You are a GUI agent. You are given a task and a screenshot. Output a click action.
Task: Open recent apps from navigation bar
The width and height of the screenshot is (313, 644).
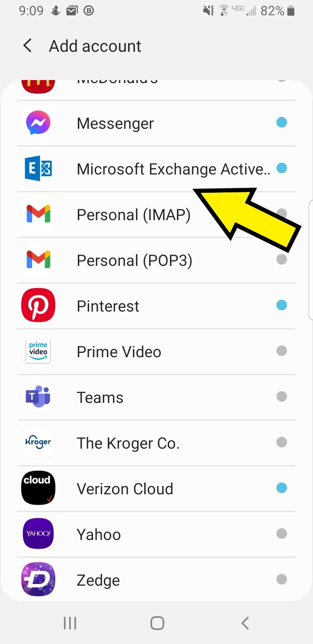pos(70,623)
